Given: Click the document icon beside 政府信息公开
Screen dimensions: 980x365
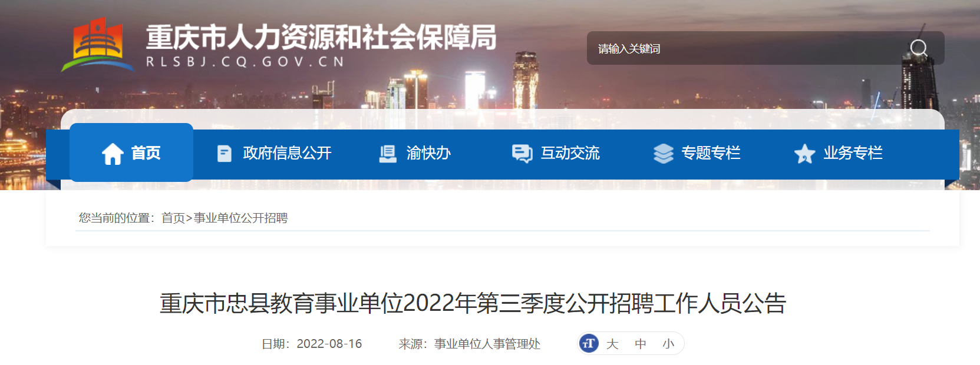Looking at the screenshot, I should tap(225, 154).
